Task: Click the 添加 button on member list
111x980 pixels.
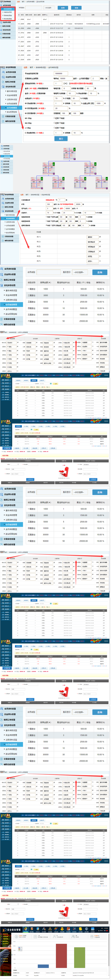Action: click(x=76, y=8)
